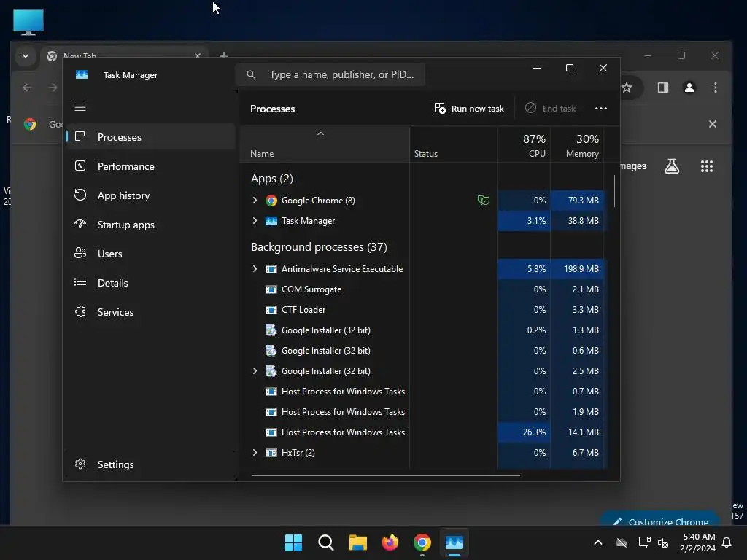Open Chrome's three-dot menu
This screenshot has height=560, width=747.
[x=715, y=87]
